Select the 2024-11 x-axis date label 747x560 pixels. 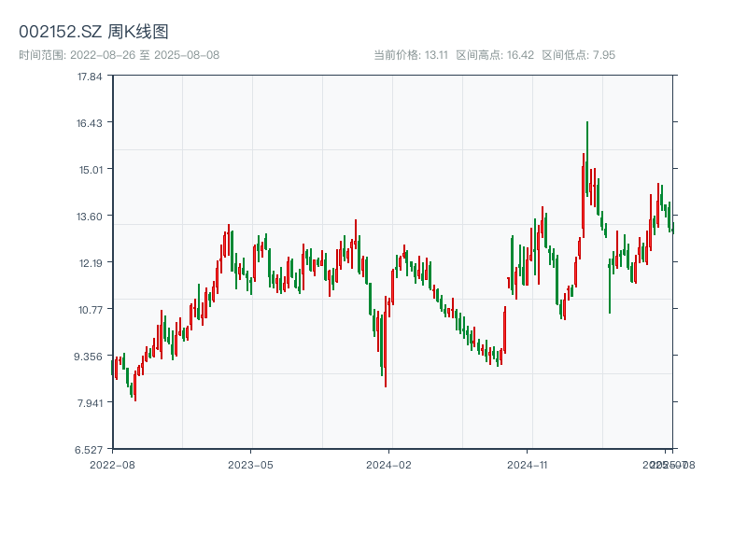pos(527,464)
